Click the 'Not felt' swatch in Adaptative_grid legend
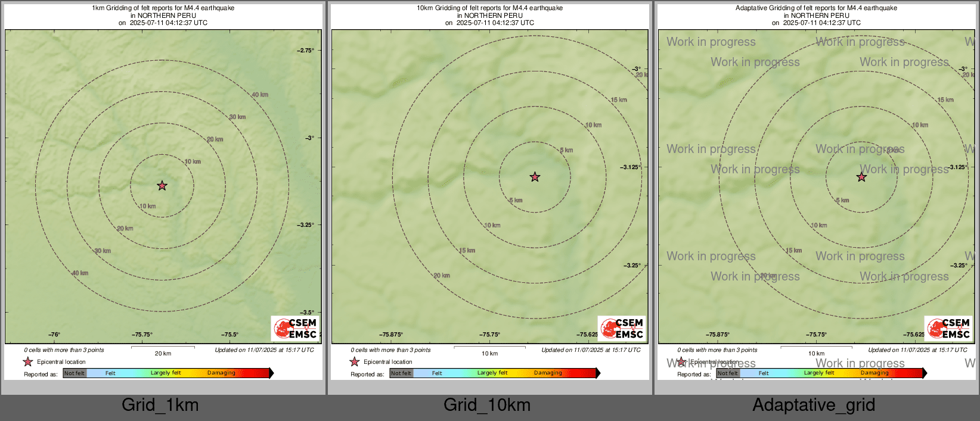 click(x=728, y=373)
